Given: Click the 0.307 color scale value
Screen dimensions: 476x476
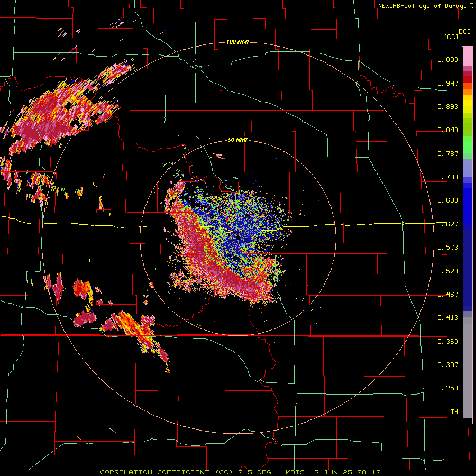Looking at the screenshot, I should point(448,365).
